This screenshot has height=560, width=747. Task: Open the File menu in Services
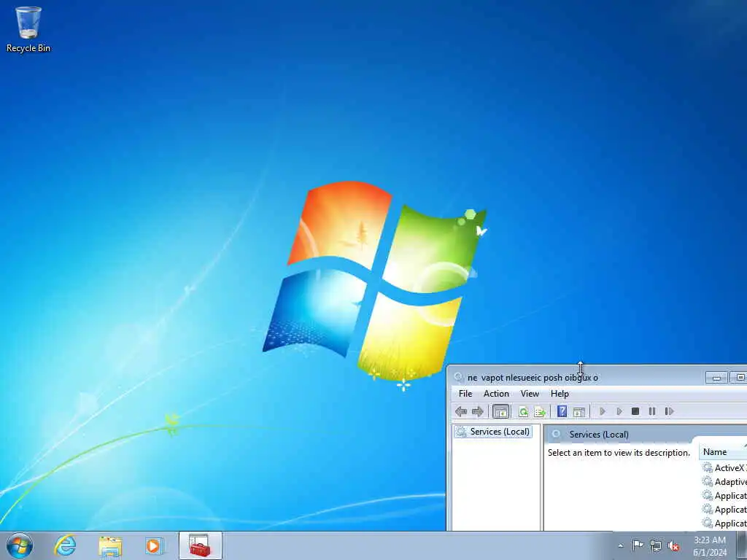465,394
